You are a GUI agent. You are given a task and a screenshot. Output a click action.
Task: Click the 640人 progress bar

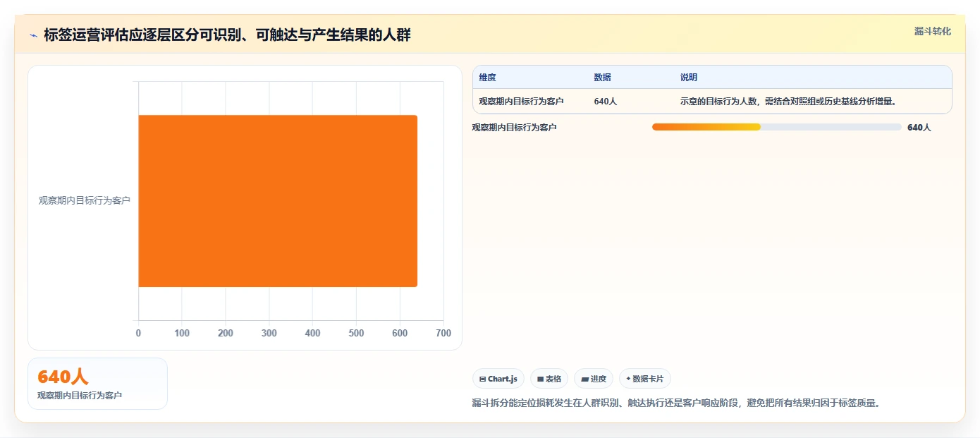click(777, 127)
